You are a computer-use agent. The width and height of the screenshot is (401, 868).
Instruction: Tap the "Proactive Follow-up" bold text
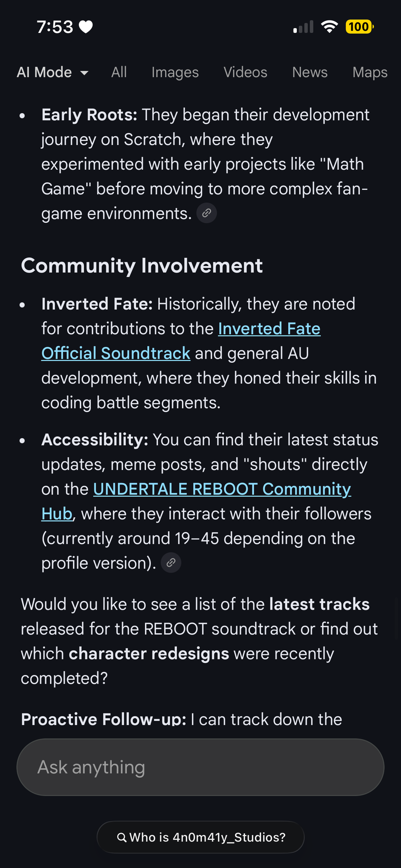(x=103, y=719)
